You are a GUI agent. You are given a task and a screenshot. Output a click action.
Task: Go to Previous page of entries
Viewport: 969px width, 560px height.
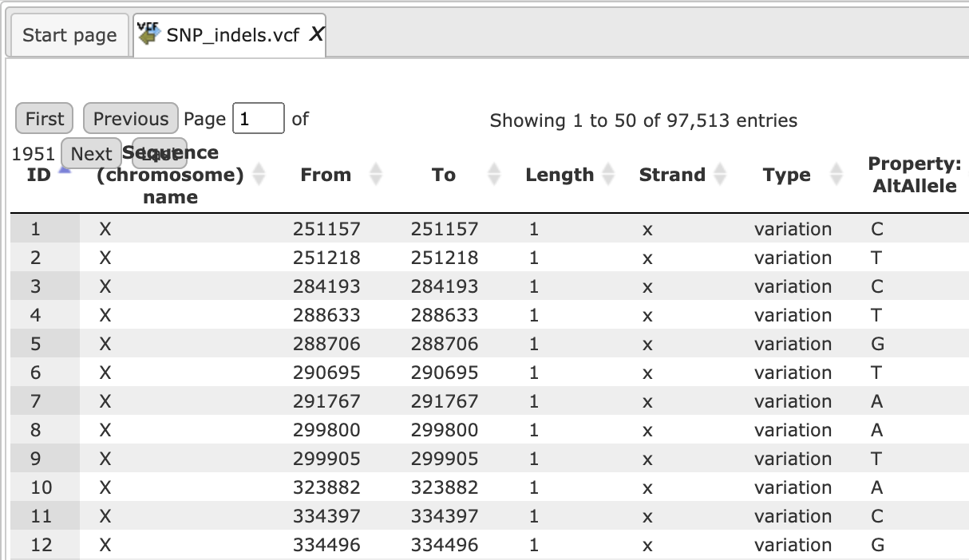(x=131, y=119)
